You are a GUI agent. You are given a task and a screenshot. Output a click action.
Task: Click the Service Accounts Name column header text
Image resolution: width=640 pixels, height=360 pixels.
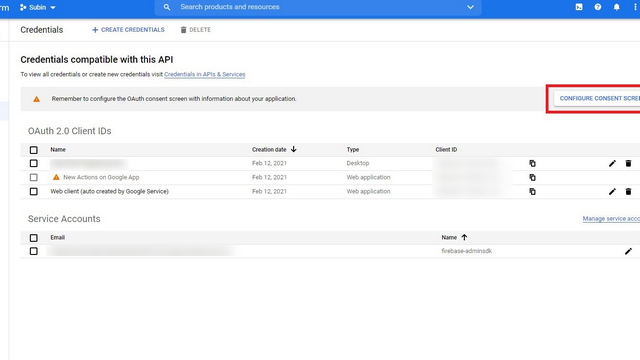tap(449, 237)
